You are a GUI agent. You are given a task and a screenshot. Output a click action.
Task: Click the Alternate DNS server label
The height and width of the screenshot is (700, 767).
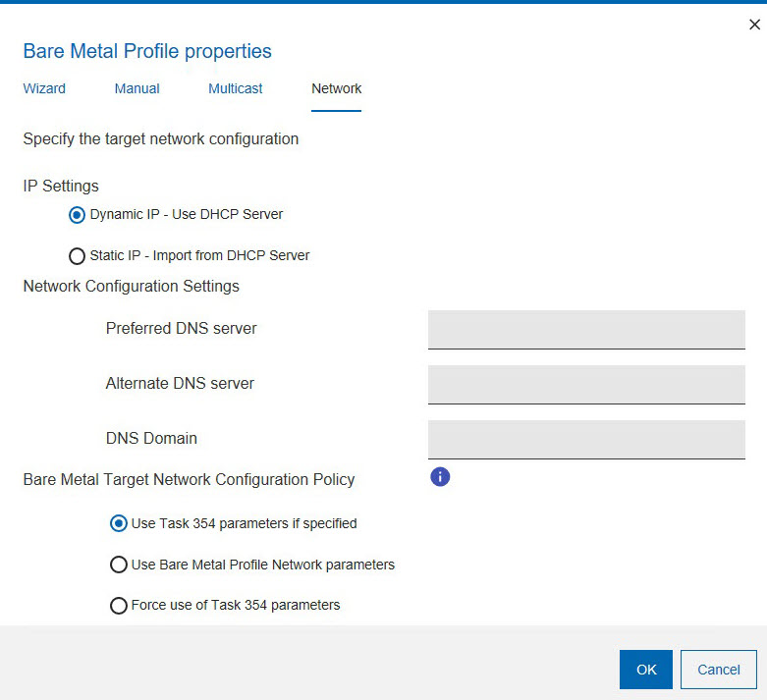[x=180, y=383]
